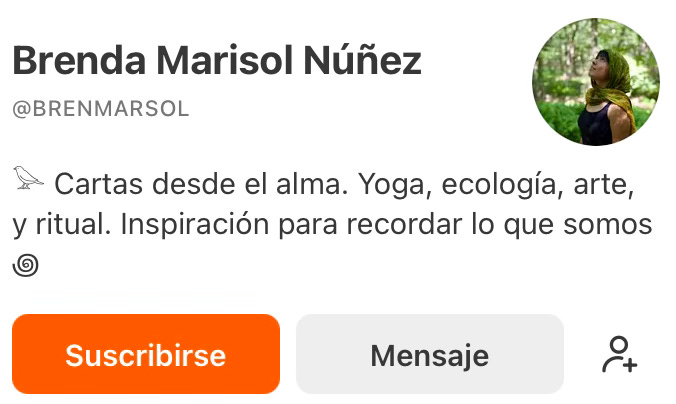The width and height of the screenshot is (676, 404).
Task: Click the phrase "Cartas desde el alma"
Action: point(201,184)
